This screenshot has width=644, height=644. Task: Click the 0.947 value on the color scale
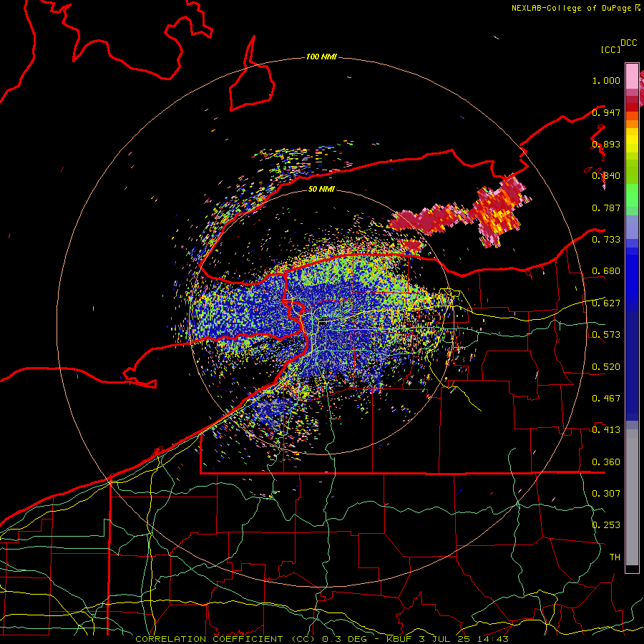pos(606,112)
